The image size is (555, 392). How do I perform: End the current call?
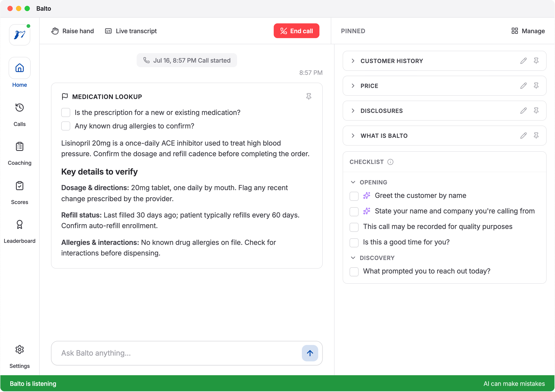click(296, 31)
